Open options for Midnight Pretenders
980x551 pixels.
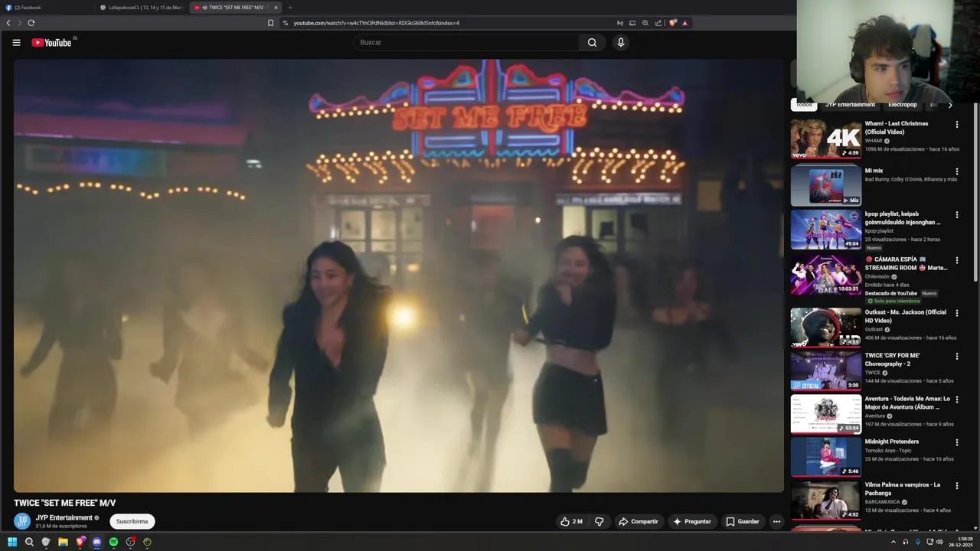(x=956, y=442)
